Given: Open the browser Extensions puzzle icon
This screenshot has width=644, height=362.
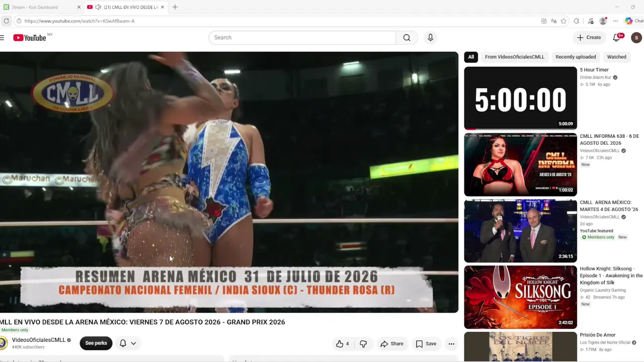Looking at the screenshot, I should point(577,21).
